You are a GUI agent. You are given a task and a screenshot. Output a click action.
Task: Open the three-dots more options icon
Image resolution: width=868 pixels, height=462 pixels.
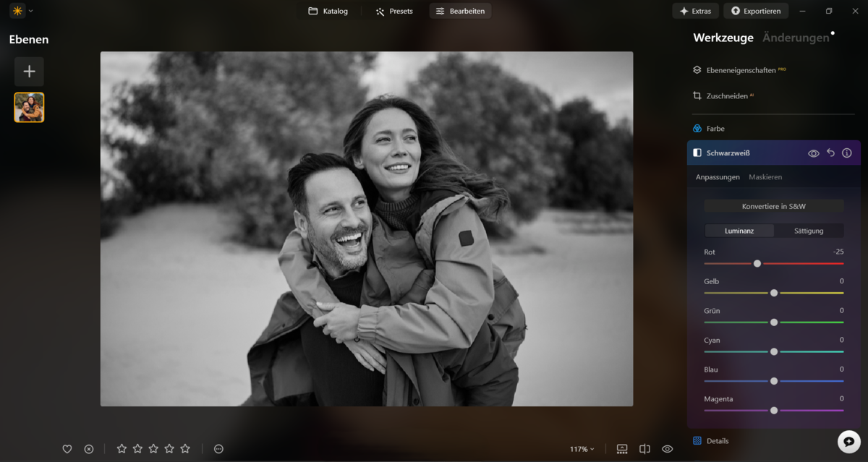pyautogui.click(x=218, y=449)
